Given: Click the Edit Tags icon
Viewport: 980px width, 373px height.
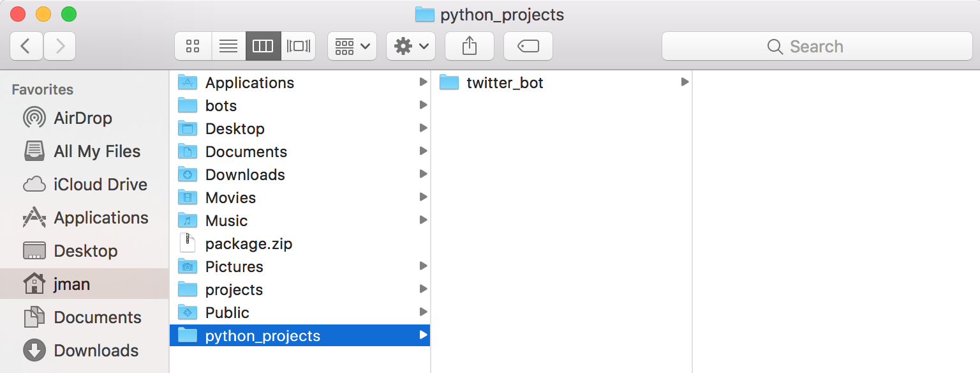Looking at the screenshot, I should pos(528,46).
